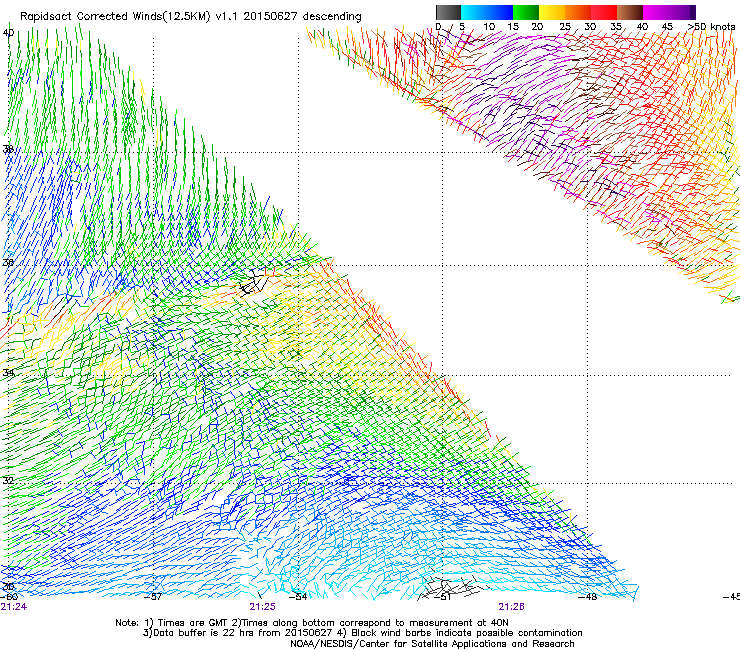Image resolution: width=740 pixels, height=650 pixels.
Task: Click the green 15–20 knots color bar segment
Action: point(526,12)
